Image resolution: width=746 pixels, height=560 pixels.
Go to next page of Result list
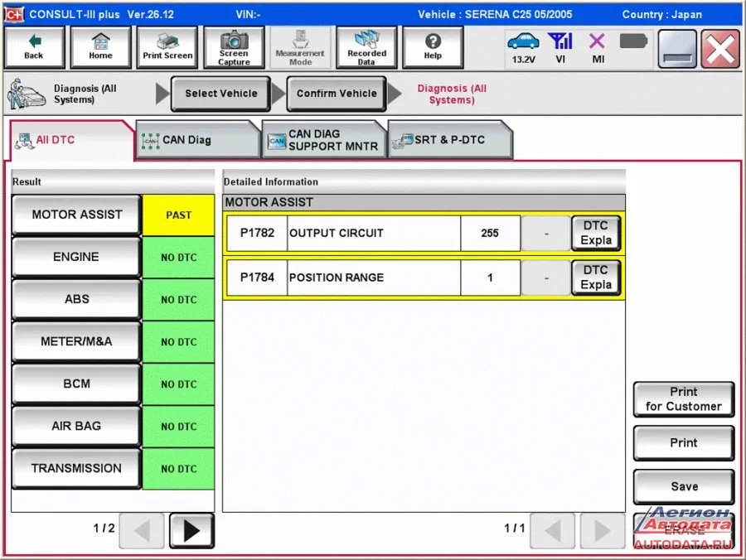coord(191,530)
